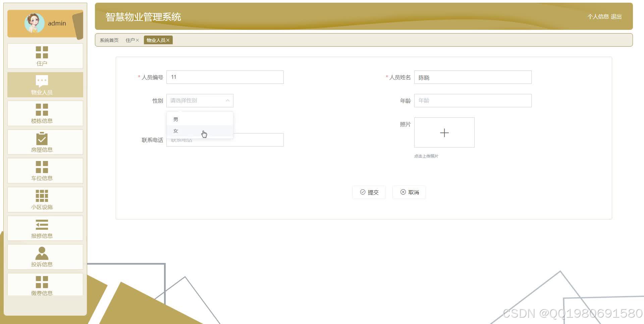Select the 物业人员 sidebar icon
The image size is (644, 324).
click(42, 85)
